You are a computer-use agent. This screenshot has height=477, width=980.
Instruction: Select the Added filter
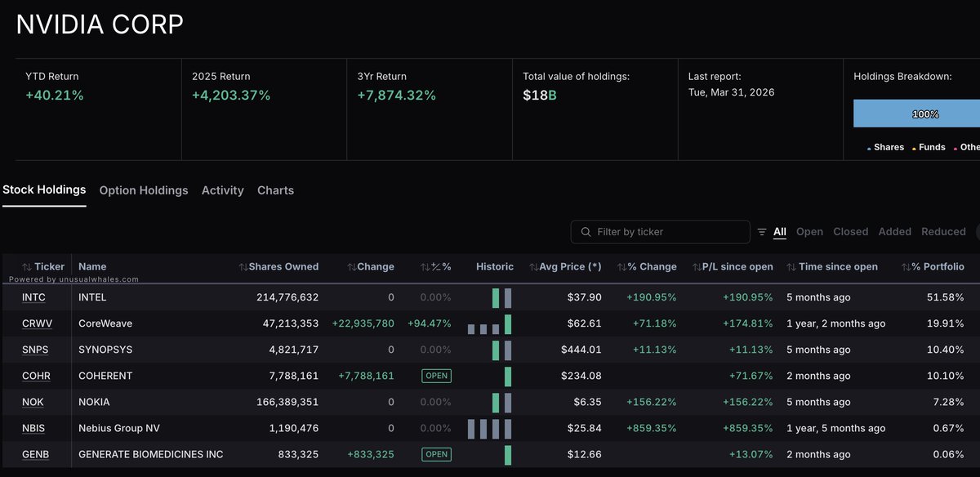click(894, 232)
